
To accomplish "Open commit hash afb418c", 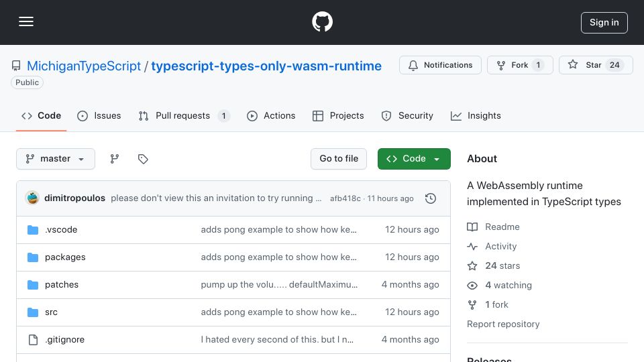I will [345, 198].
